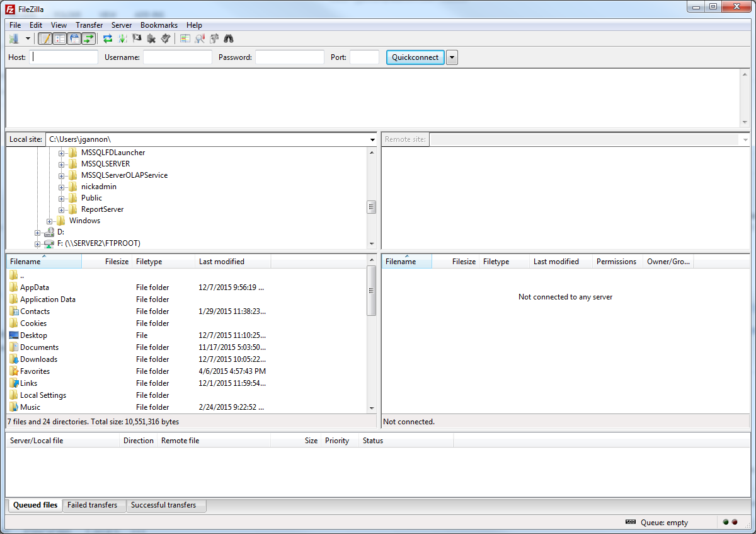Click the Password input field
The width and height of the screenshot is (756, 534).
click(x=290, y=57)
